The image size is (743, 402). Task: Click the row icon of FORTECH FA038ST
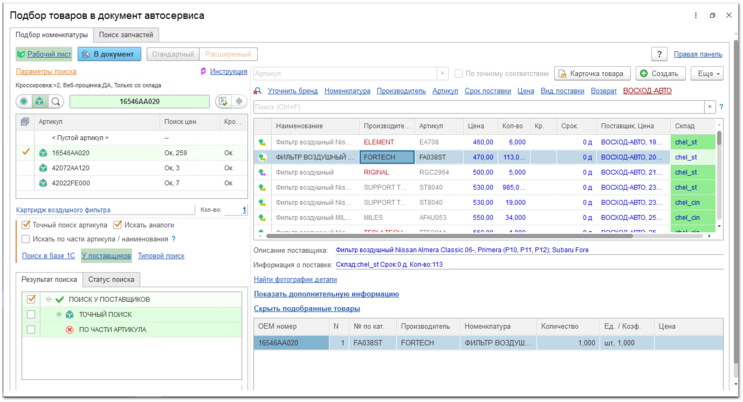tap(262, 157)
